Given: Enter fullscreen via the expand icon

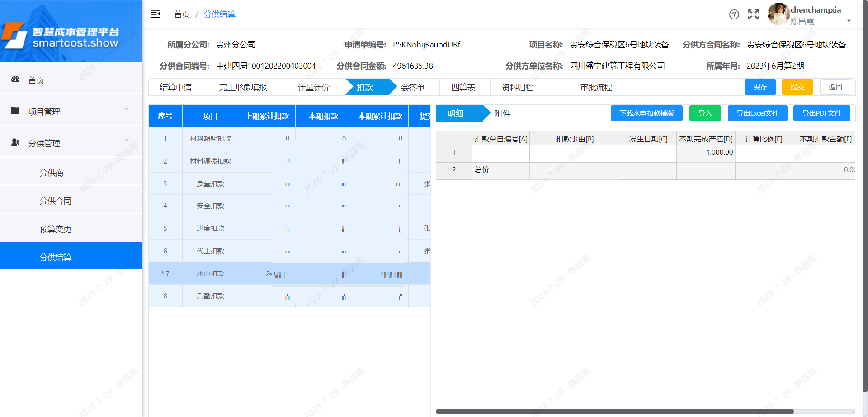Looking at the screenshot, I should (x=753, y=14).
